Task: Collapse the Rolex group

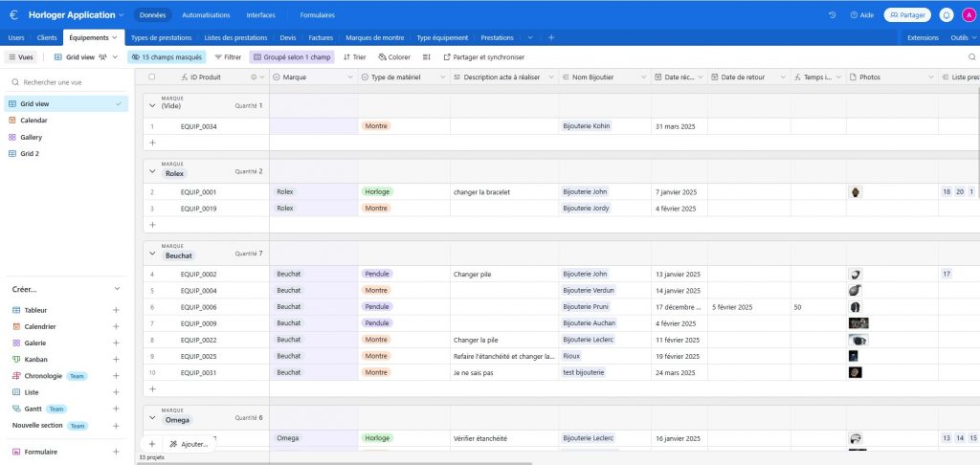Action: [151, 171]
